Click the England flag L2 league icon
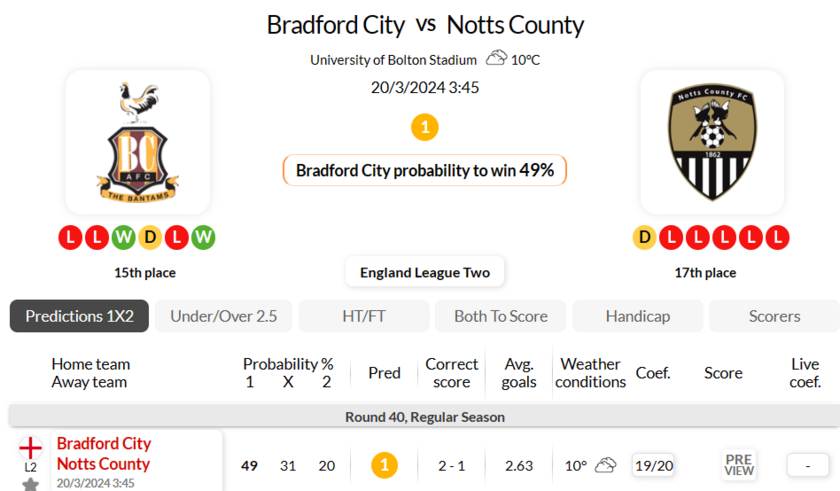 pyautogui.click(x=31, y=447)
